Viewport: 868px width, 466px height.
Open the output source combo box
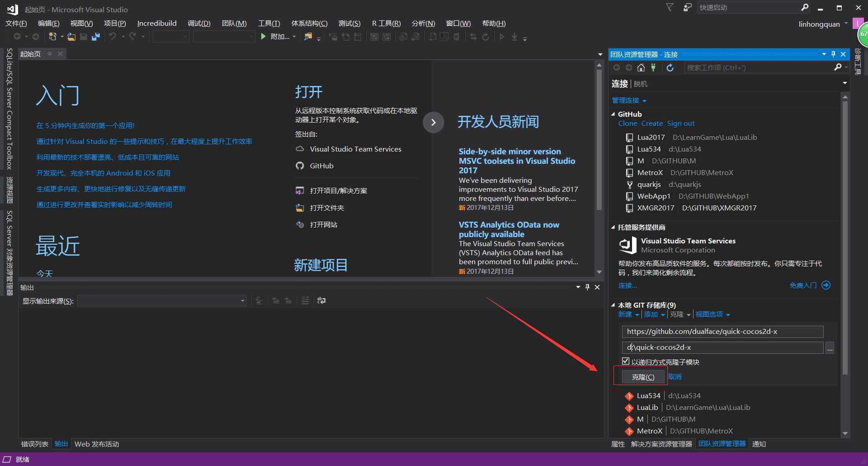click(162, 301)
